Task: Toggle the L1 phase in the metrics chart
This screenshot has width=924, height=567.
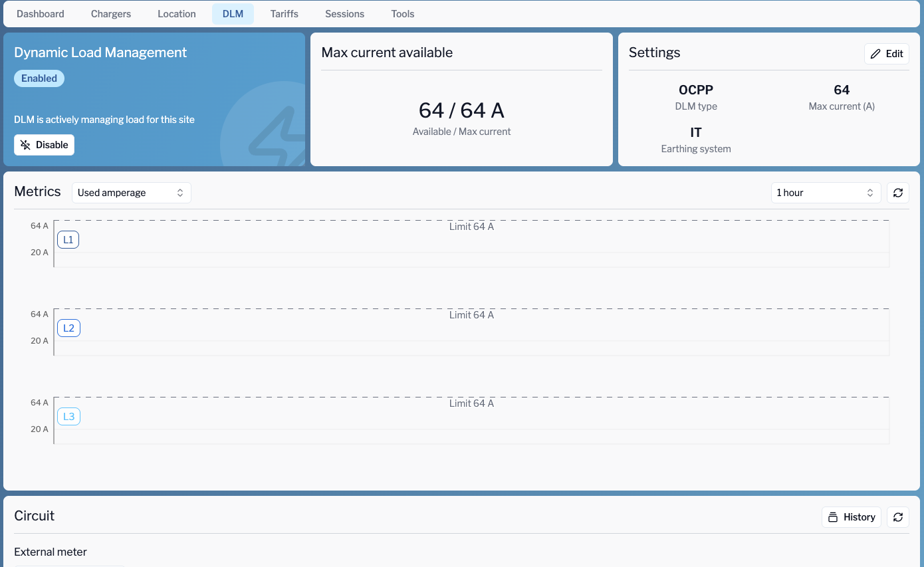Action: click(68, 239)
